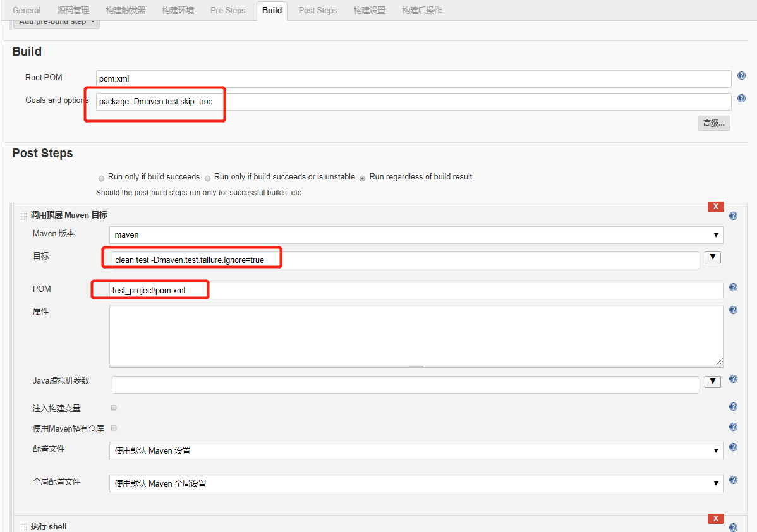The height and width of the screenshot is (532, 757).
Task: Click the 高级... button
Action: click(713, 123)
